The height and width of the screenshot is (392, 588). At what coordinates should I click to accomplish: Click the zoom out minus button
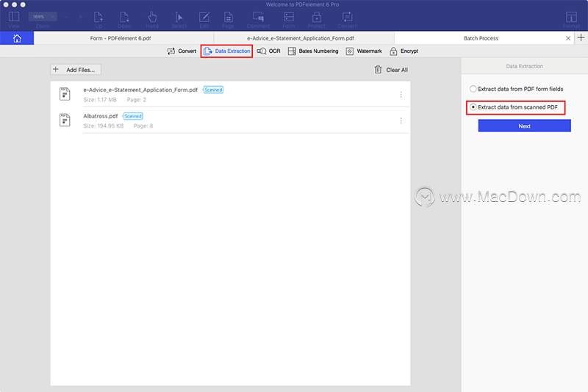(66, 17)
